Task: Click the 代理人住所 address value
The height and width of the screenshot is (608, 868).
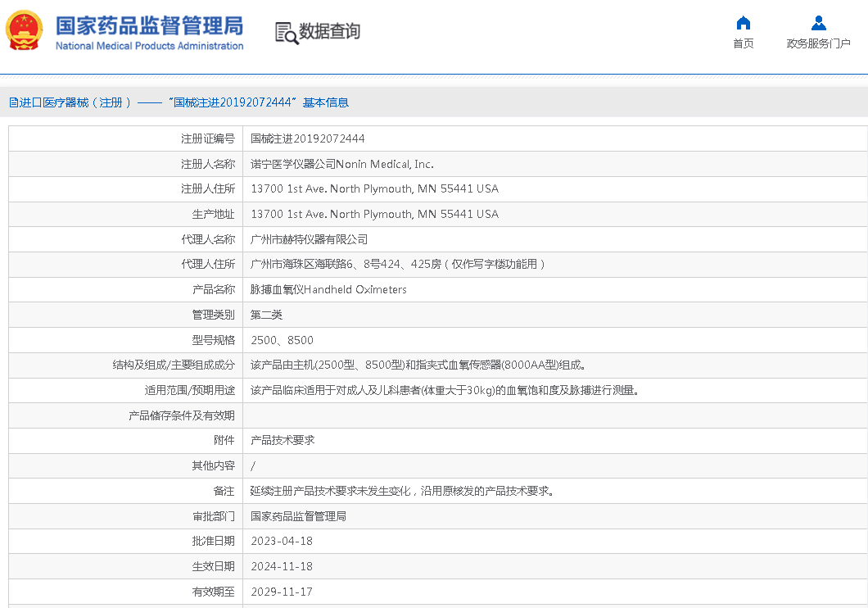Action: pos(397,264)
